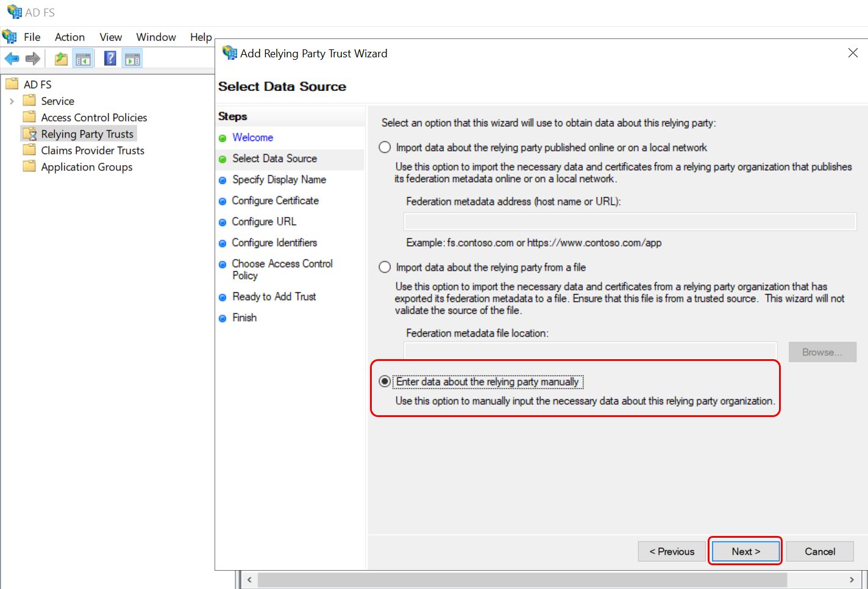
Task: Select Claims Provider Trusts tree item
Action: coord(93,151)
